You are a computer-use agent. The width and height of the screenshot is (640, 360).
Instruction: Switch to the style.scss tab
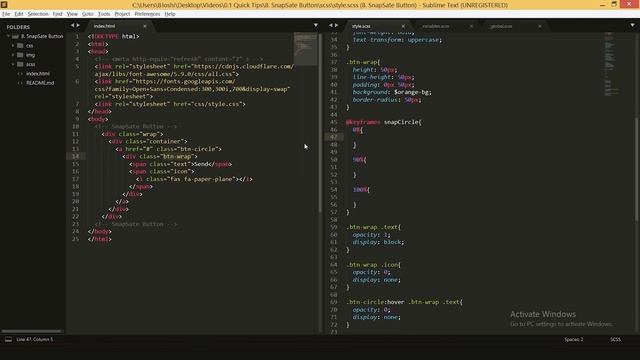pos(361,26)
